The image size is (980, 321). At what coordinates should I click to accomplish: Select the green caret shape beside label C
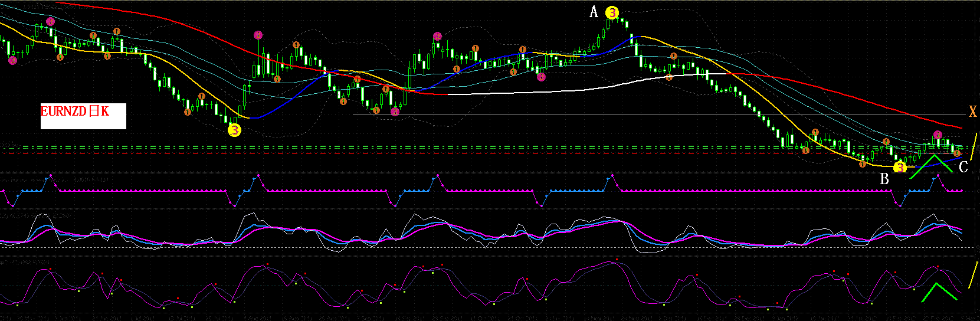931,166
